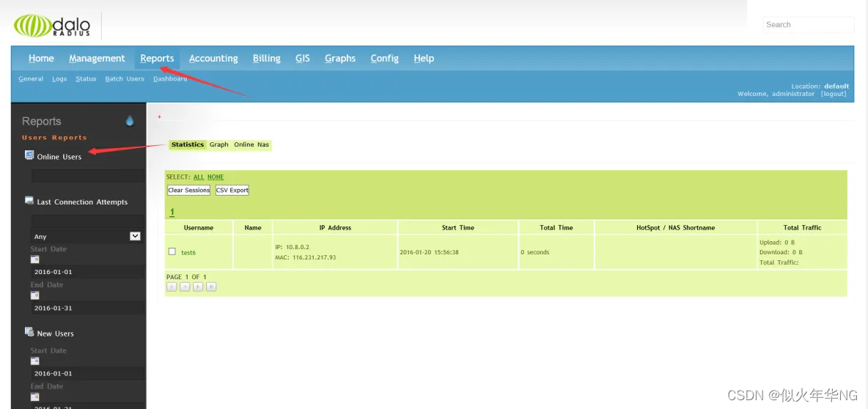Click page number 1 link
868x409 pixels.
(x=172, y=212)
